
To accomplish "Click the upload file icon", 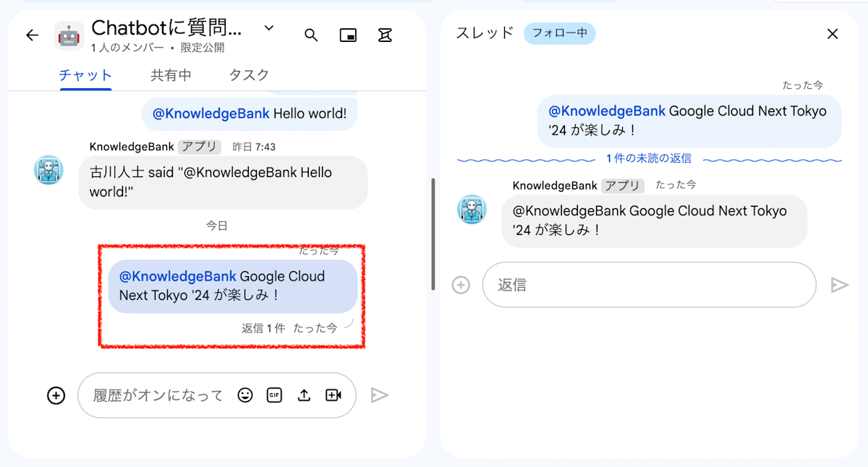I will [304, 395].
